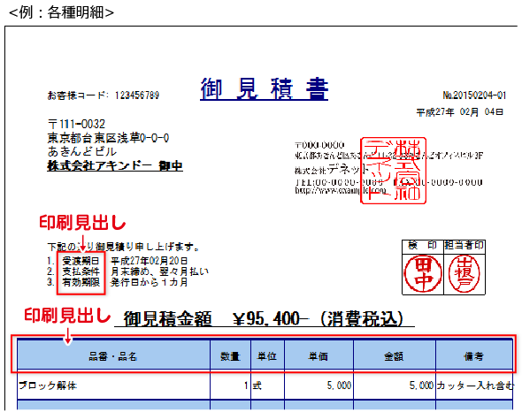This screenshot has height=420, width=522.
Task: Select the 単価 column header
Action: pyautogui.click(x=319, y=356)
